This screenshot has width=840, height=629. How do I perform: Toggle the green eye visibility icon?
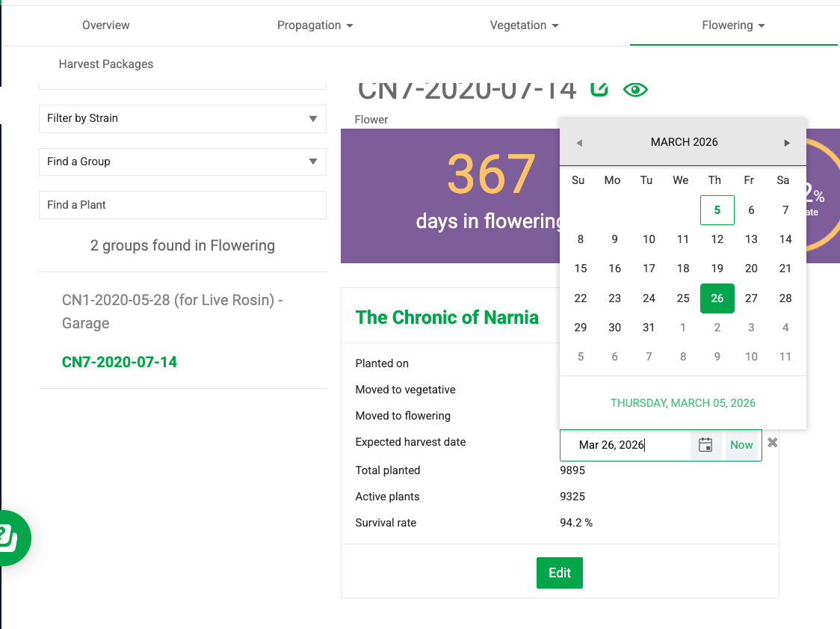tap(635, 90)
